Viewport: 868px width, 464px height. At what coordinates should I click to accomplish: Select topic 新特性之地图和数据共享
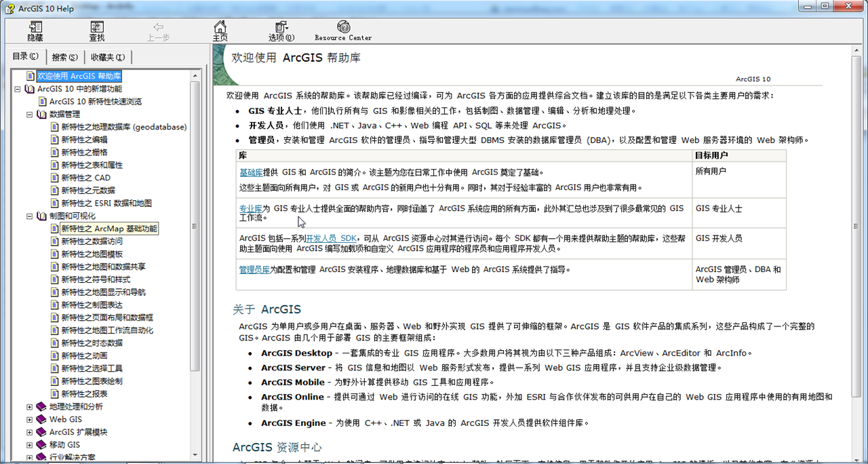coord(103,267)
